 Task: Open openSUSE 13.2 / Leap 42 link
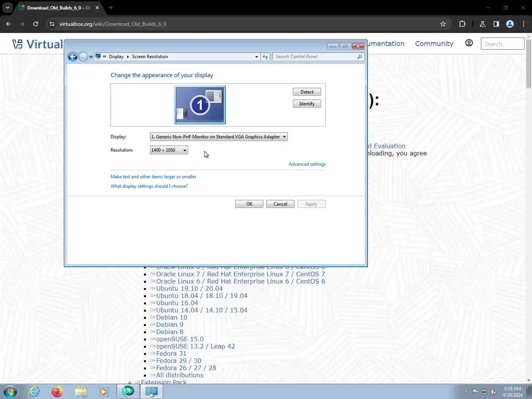coord(195,346)
